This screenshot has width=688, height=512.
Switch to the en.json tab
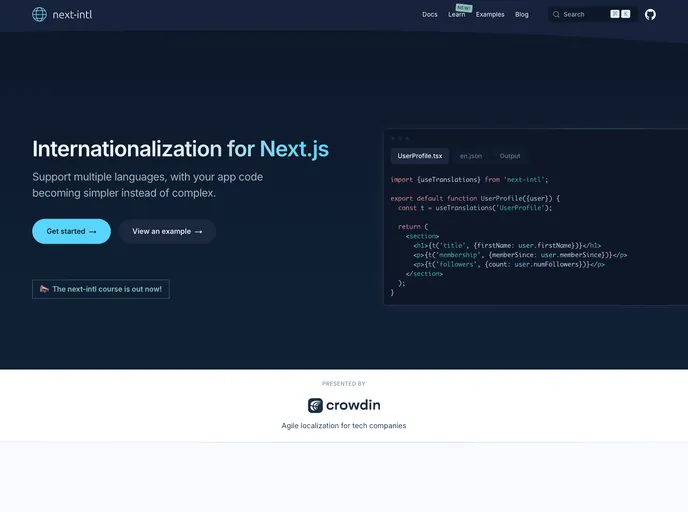point(470,156)
